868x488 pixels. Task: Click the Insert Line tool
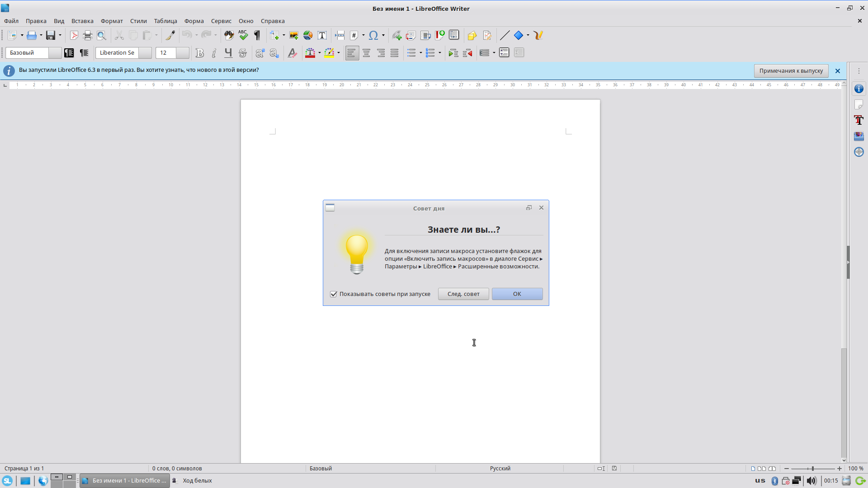(x=505, y=35)
